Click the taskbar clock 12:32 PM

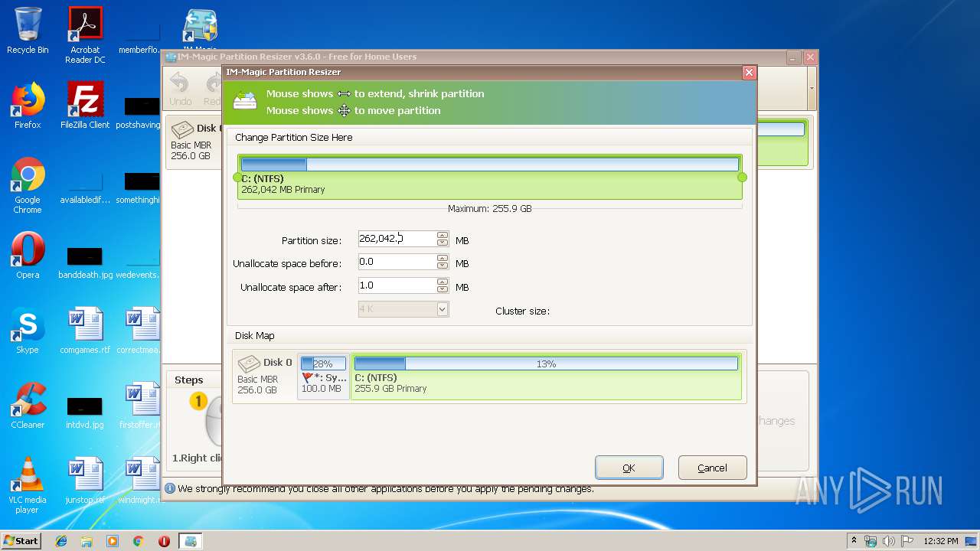tap(941, 541)
